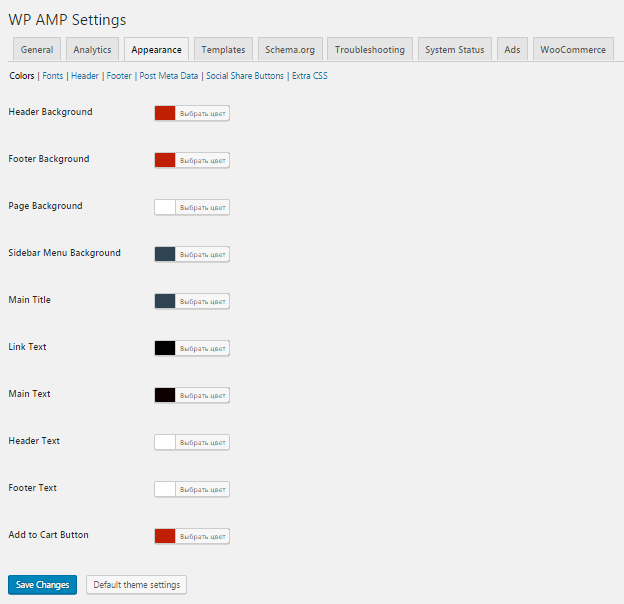Open color picker button for Footer Background
The width and height of the screenshot is (624, 604).
[x=202, y=160]
